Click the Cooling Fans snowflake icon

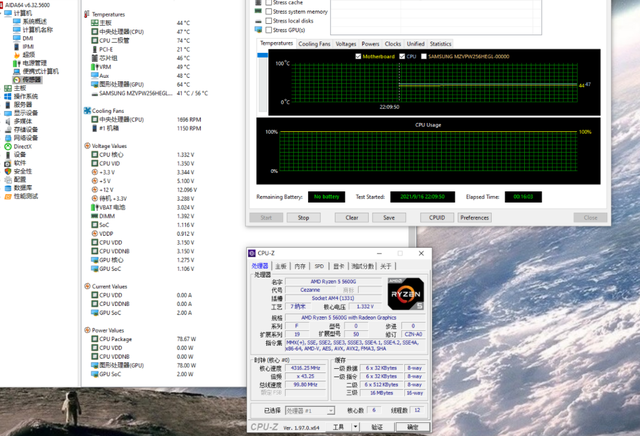click(87, 111)
